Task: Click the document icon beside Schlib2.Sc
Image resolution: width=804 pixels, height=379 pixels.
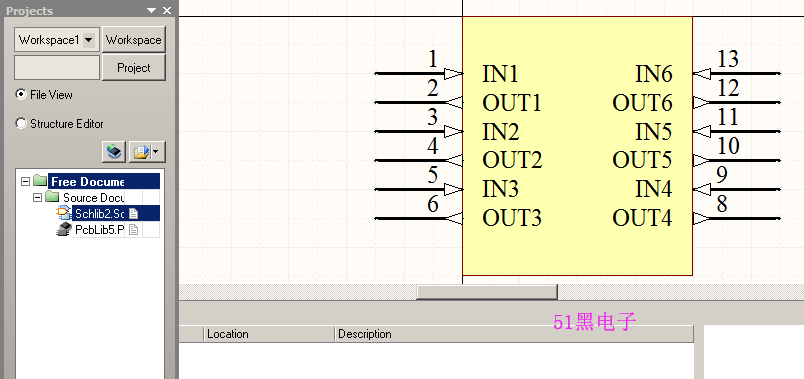Action: pyautogui.click(x=133, y=213)
